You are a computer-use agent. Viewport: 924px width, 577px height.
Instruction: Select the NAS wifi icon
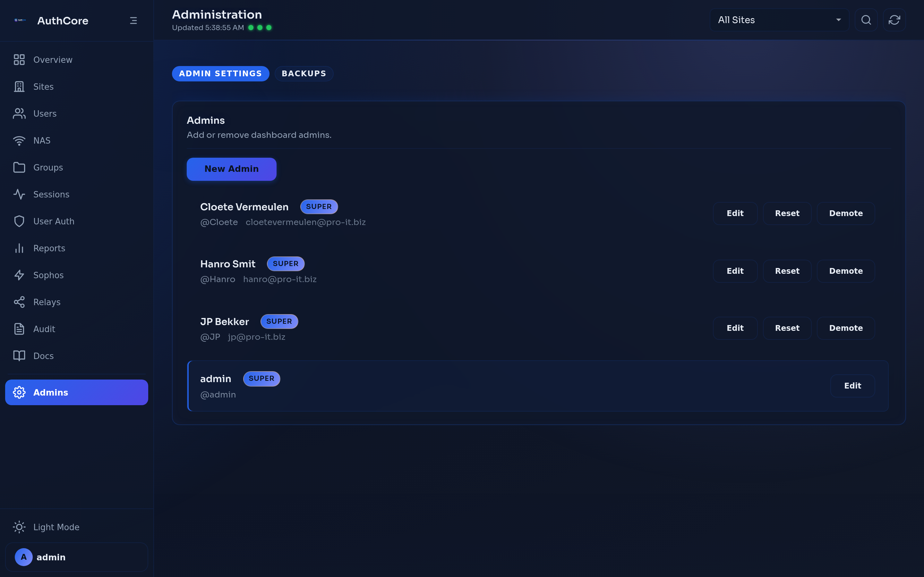[20, 140]
